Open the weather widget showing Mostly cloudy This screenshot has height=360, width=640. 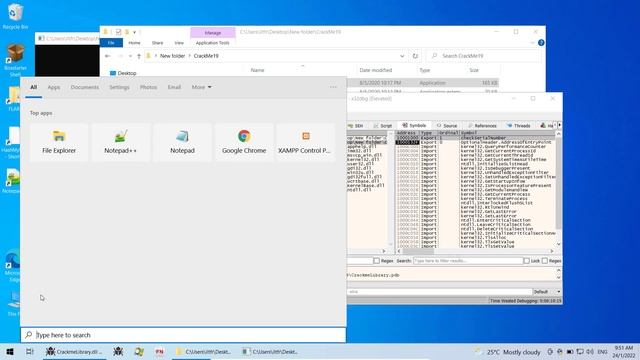click(x=507, y=351)
